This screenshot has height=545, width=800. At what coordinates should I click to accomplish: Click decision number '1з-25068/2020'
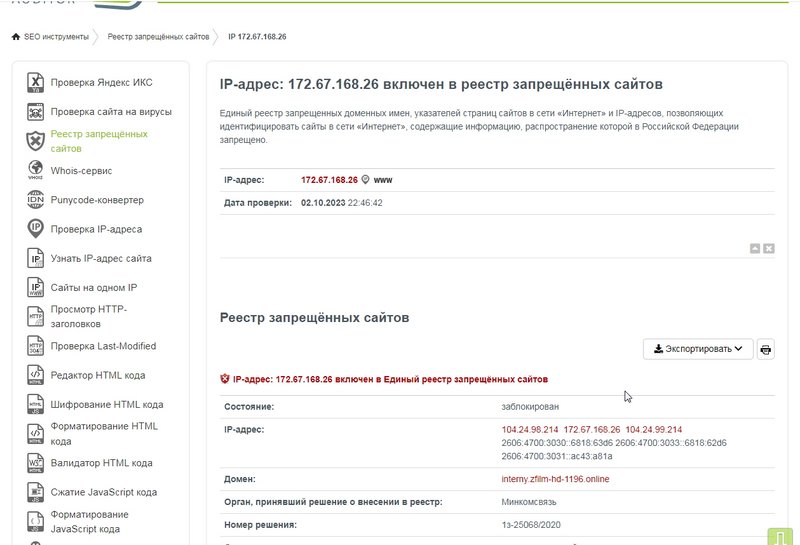(531, 525)
